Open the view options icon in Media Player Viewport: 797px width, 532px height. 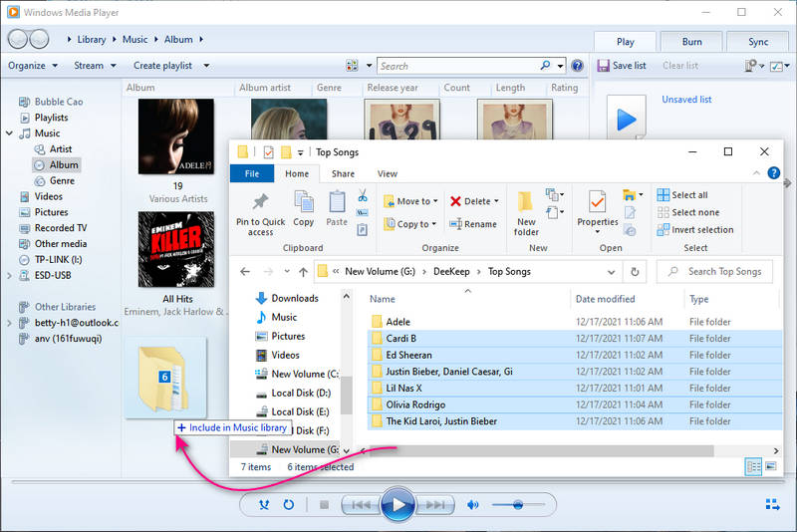pyautogui.click(x=352, y=66)
